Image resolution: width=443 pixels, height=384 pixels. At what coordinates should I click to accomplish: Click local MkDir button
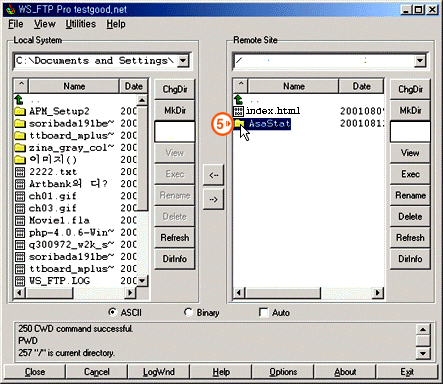coord(175,110)
